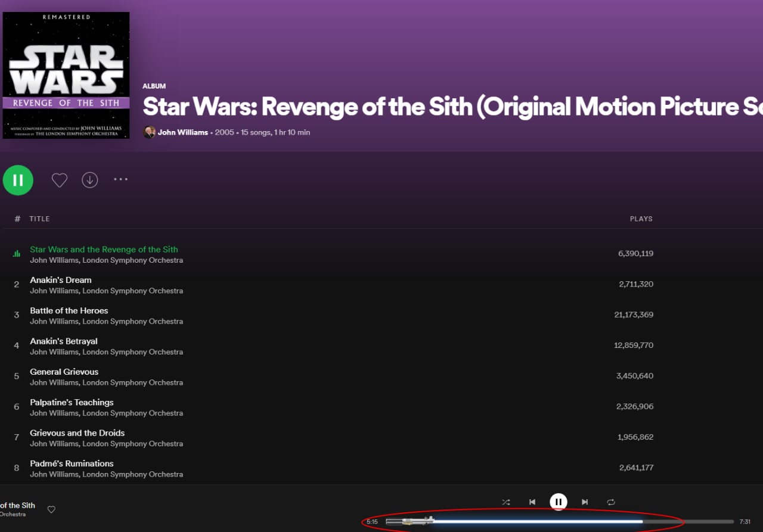
Task: Click the play count 21,173,369
Action: (634, 315)
